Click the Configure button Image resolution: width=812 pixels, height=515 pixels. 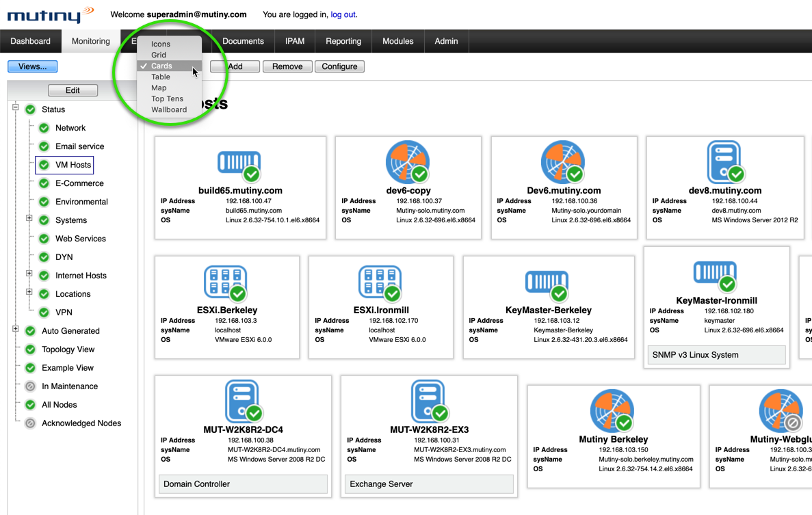click(340, 66)
